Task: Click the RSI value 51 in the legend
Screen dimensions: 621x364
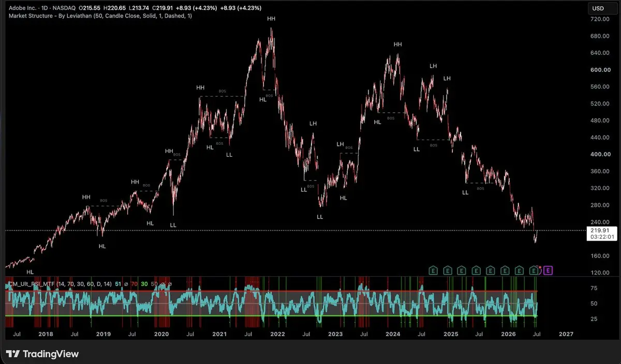Action: [117, 283]
